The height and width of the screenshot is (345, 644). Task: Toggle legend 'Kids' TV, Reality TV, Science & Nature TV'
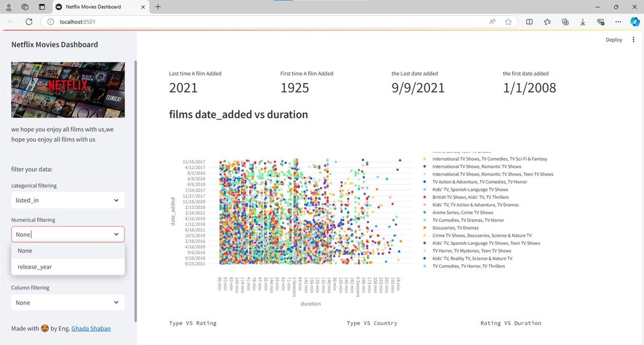click(472, 259)
